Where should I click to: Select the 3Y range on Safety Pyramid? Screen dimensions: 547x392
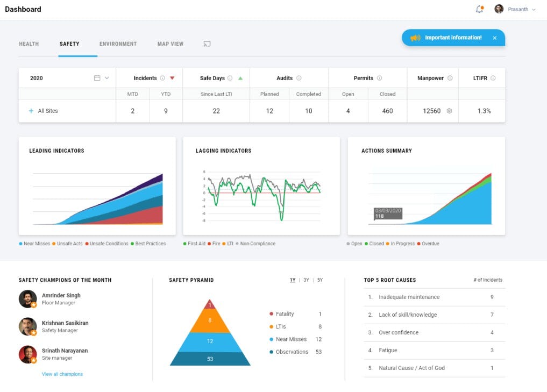point(306,280)
